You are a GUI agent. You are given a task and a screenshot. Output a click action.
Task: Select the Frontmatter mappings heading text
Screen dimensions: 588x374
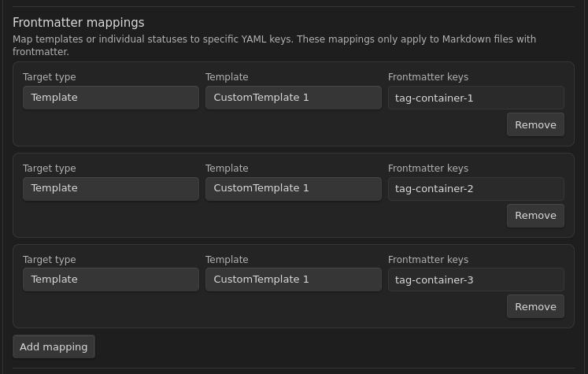pos(79,23)
